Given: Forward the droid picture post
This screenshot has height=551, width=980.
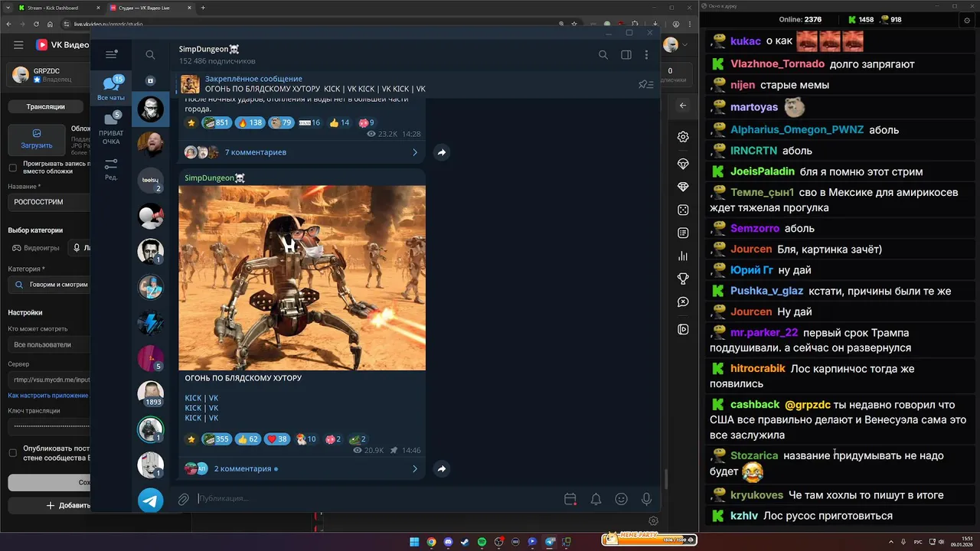Looking at the screenshot, I should click(442, 468).
